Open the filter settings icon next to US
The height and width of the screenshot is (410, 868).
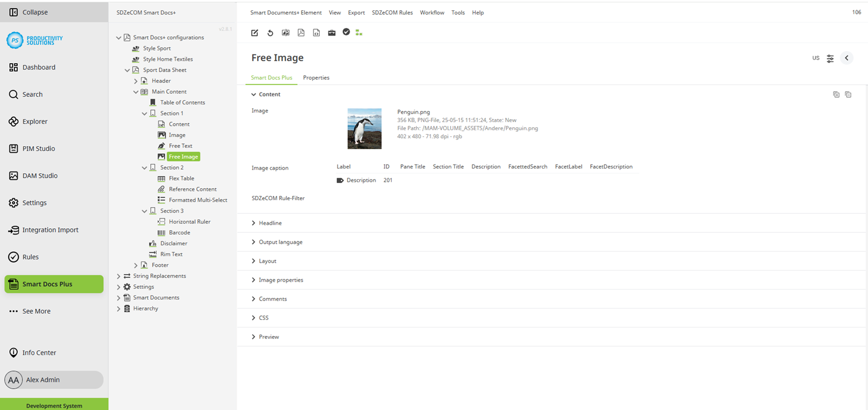coord(830,58)
